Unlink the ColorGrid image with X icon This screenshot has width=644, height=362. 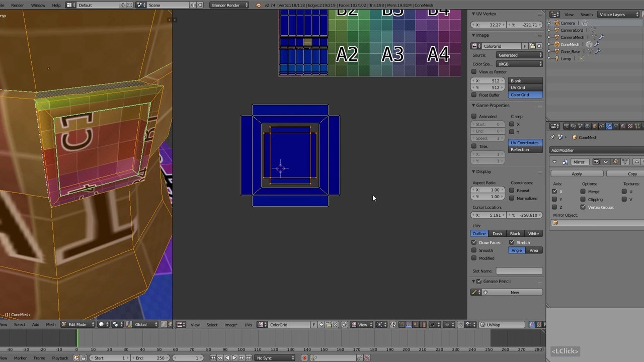[x=539, y=46]
